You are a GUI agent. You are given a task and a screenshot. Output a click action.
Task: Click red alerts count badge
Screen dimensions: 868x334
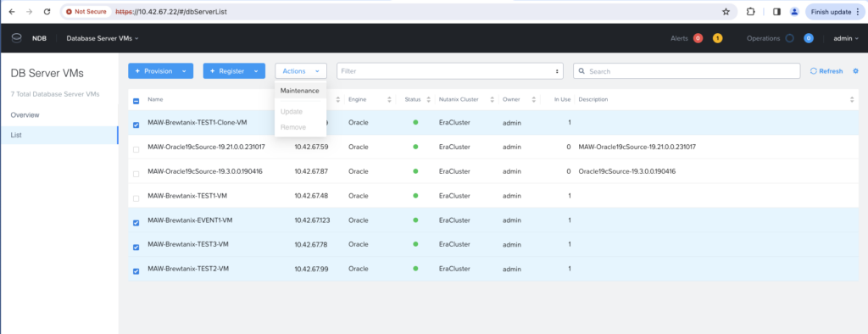(x=698, y=38)
